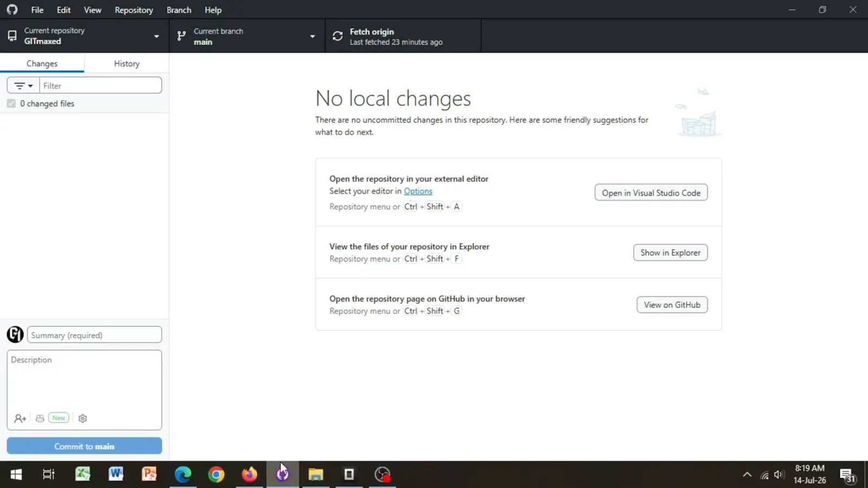Click the green New badge
Screen dimensions: 868x488
[59, 418]
